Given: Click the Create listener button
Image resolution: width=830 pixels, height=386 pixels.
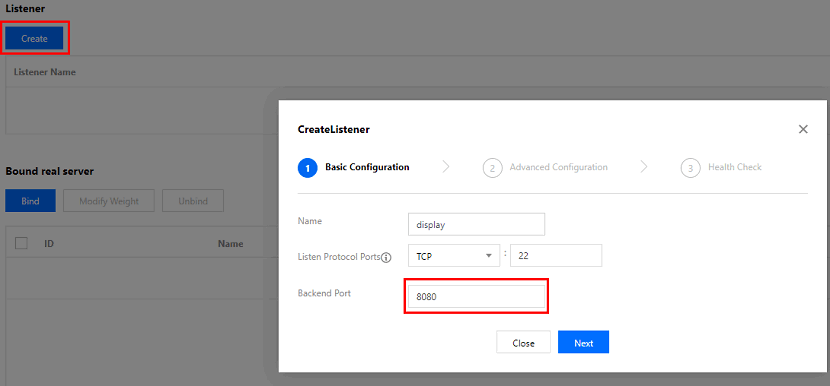Looking at the screenshot, I should coord(34,38).
